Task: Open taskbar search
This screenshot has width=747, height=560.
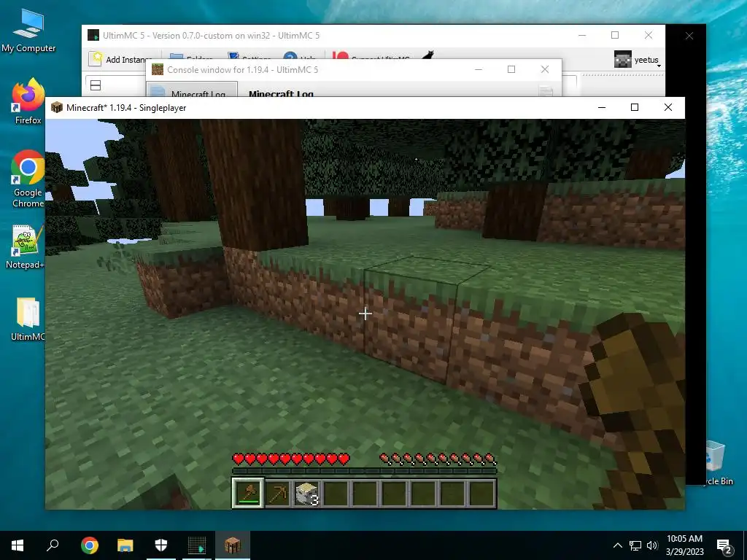Action: [x=53, y=545]
